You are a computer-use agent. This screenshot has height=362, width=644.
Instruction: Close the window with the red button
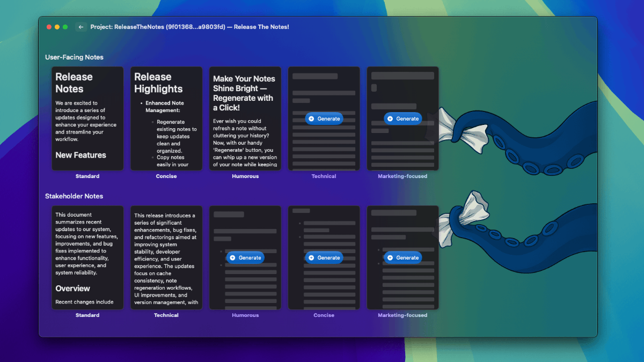click(49, 27)
